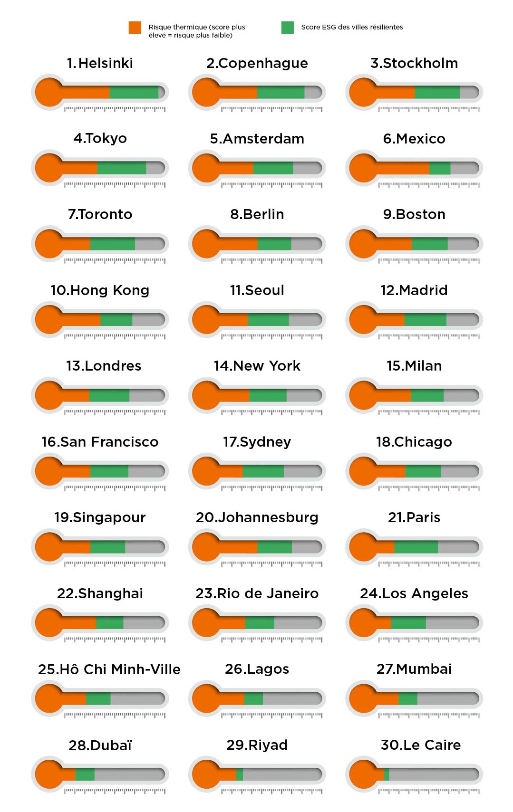Click the green segment of Tokyo's bar
This screenshot has width=513, height=812.
click(x=122, y=168)
